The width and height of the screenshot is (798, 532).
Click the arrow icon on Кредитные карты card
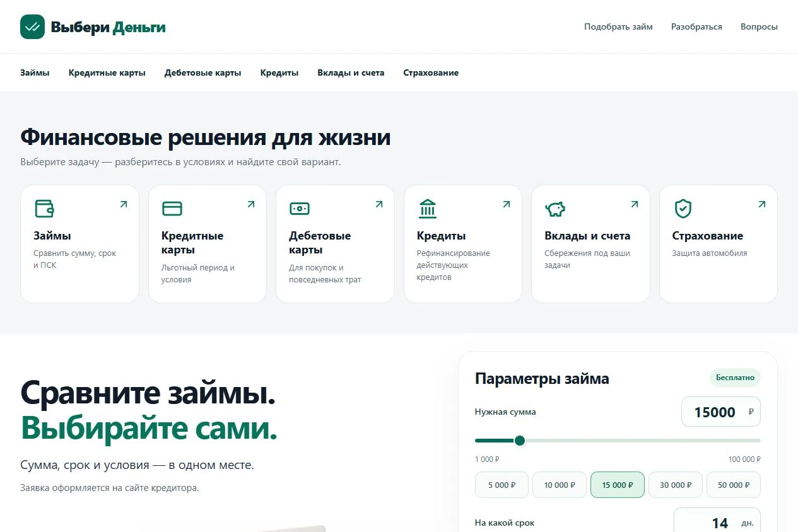251,204
